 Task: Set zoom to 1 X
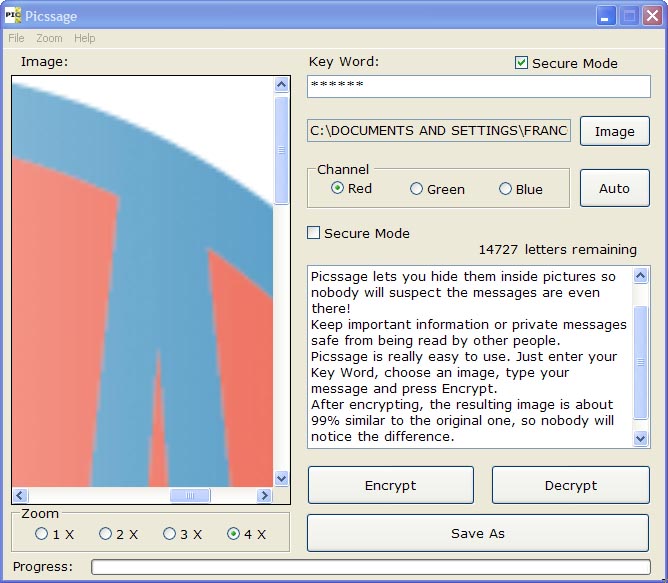41,534
